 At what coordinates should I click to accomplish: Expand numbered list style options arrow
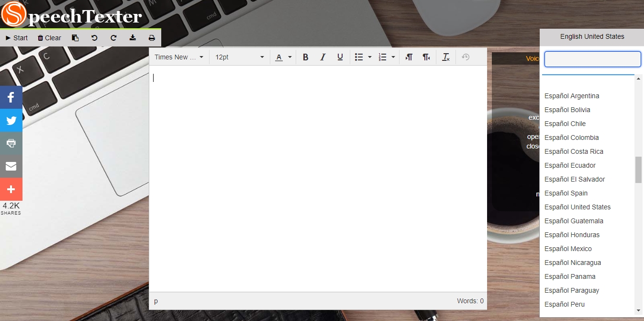point(393,57)
